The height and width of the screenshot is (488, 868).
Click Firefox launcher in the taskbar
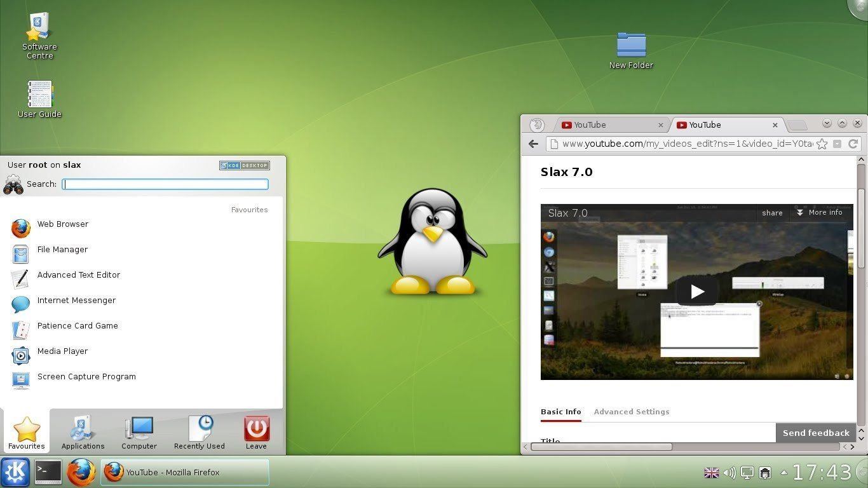tap(81, 472)
